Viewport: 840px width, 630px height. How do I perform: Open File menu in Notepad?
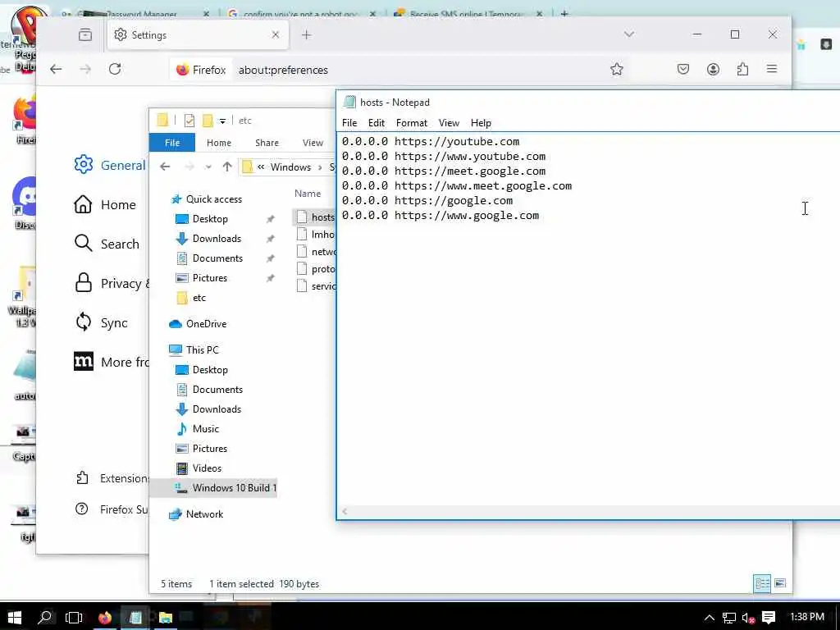(349, 123)
